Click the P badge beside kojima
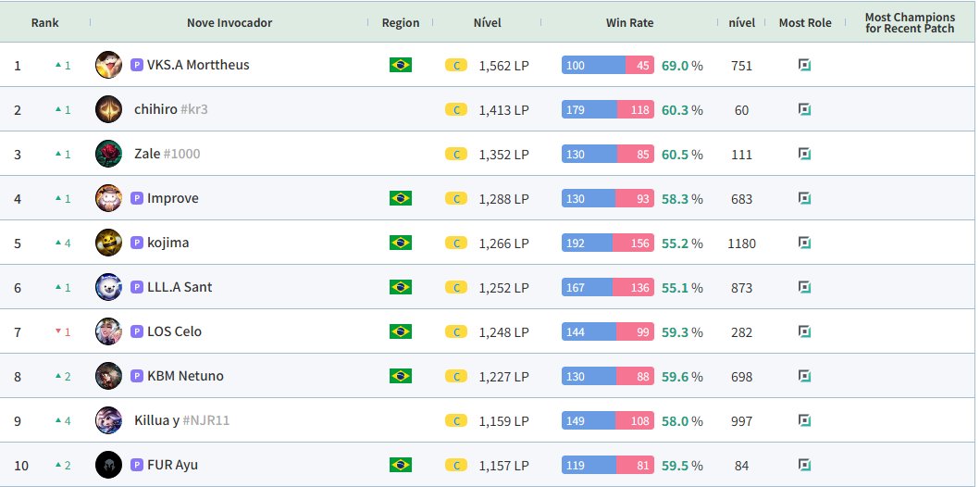The height and width of the screenshot is (487, 980). tap(137, 243)
